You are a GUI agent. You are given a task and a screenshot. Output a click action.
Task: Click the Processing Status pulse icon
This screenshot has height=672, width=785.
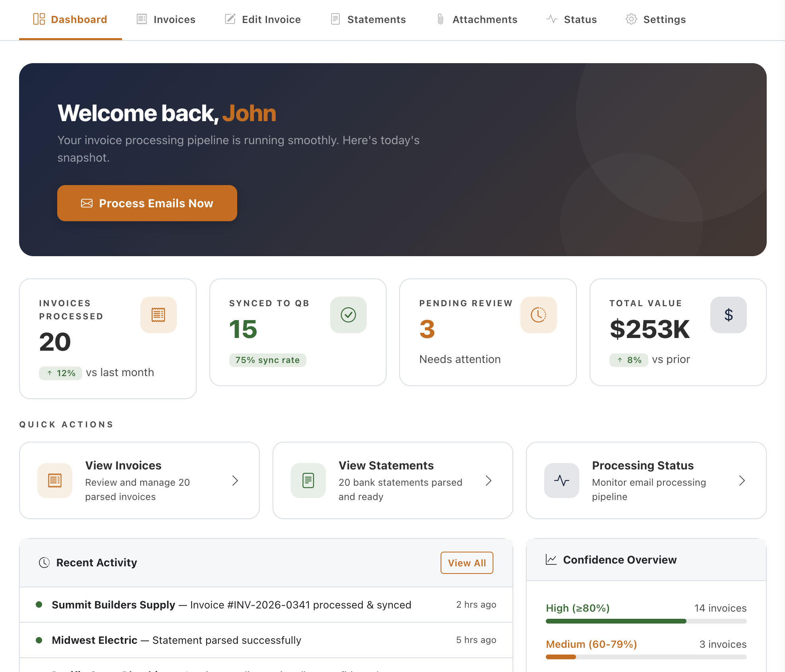point(562,481)
